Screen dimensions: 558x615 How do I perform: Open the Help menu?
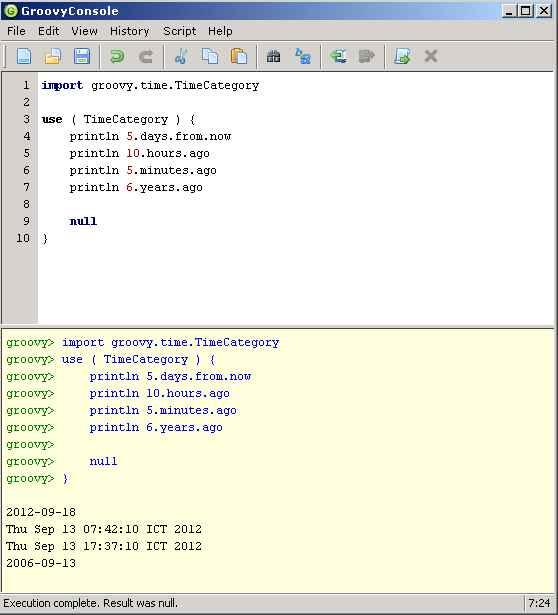[x=220, y=31]
